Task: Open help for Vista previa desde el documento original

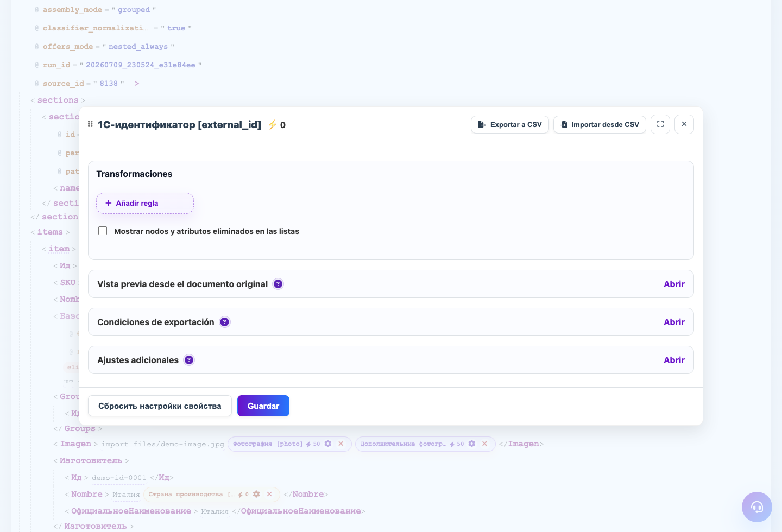Action: pos(278,284)
